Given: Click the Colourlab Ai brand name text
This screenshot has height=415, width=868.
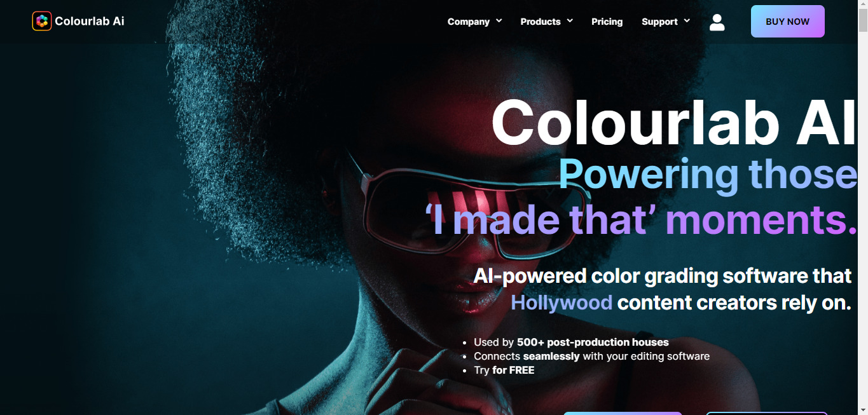Looking at the screenshot, I should (x=90, y=21).
